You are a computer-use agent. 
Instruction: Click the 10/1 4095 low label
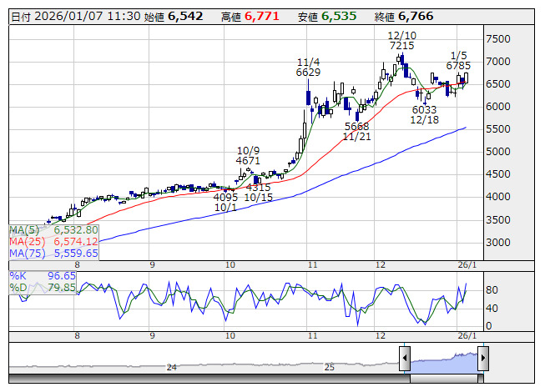coord(225,203)
